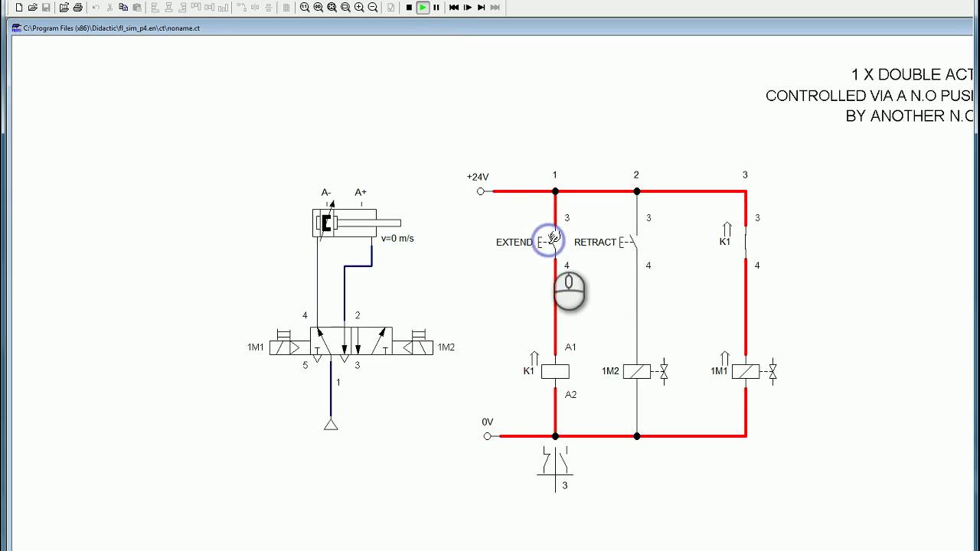The image size is (980, 551).
Task: Select the K1 relay coil
Action: (x=555, y=371)
